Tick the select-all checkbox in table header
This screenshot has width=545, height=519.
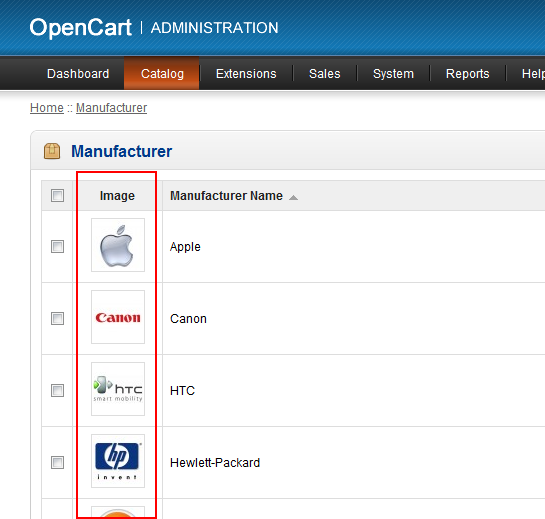pos(57,195)
